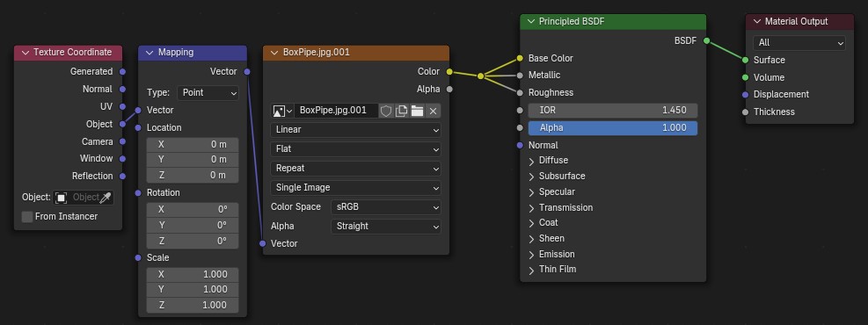Click the Scale X field

[193, 274]
